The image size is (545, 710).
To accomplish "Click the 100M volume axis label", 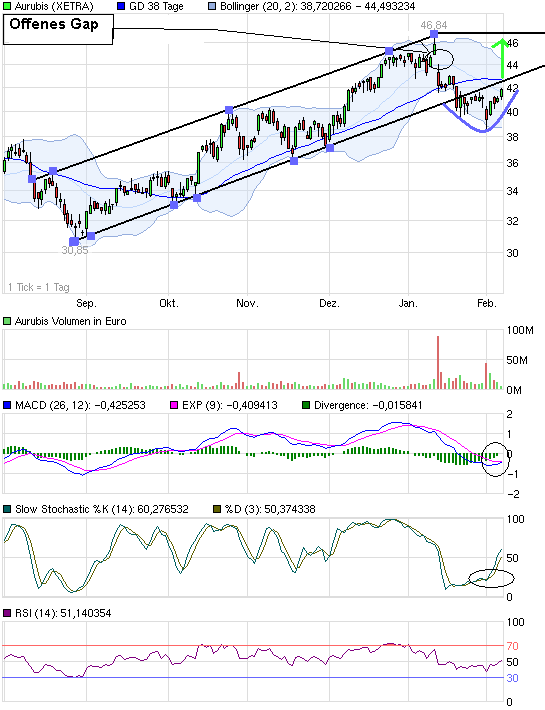I will tap(520, 330).
